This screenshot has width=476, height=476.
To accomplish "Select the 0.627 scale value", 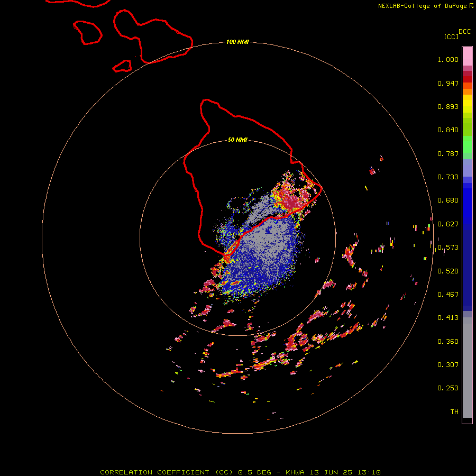I will (448, 224).
